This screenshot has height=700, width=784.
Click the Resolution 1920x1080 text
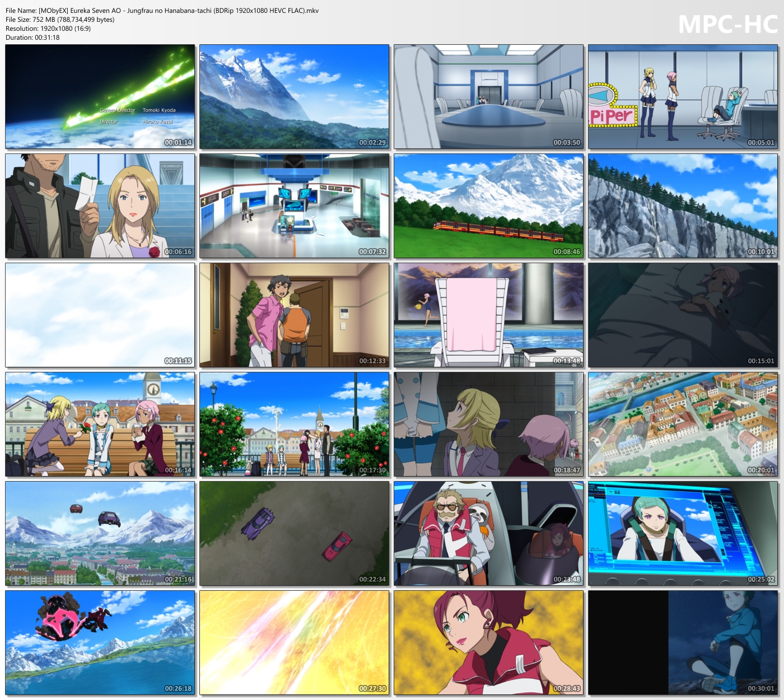coord(48,29)
